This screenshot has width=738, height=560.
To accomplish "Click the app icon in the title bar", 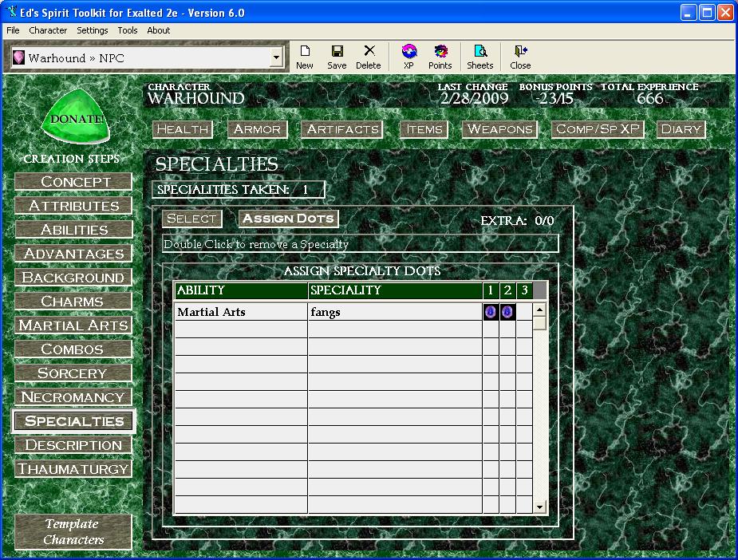I will click(11, 12).
